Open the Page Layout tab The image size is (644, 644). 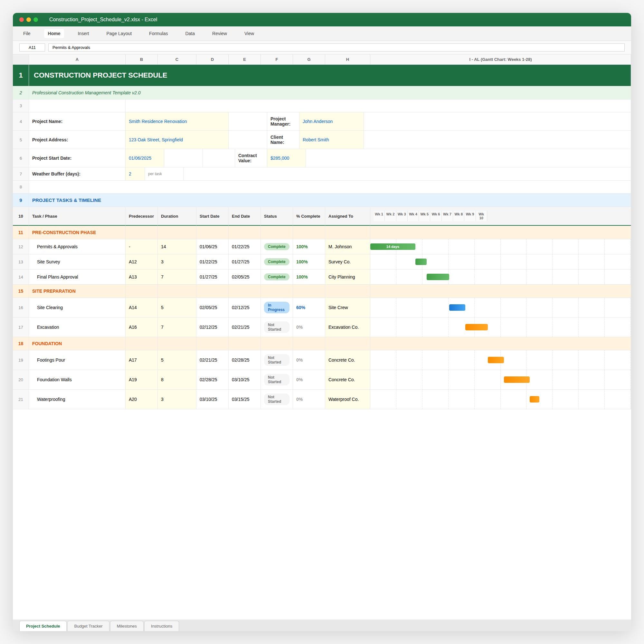point(119,34)
